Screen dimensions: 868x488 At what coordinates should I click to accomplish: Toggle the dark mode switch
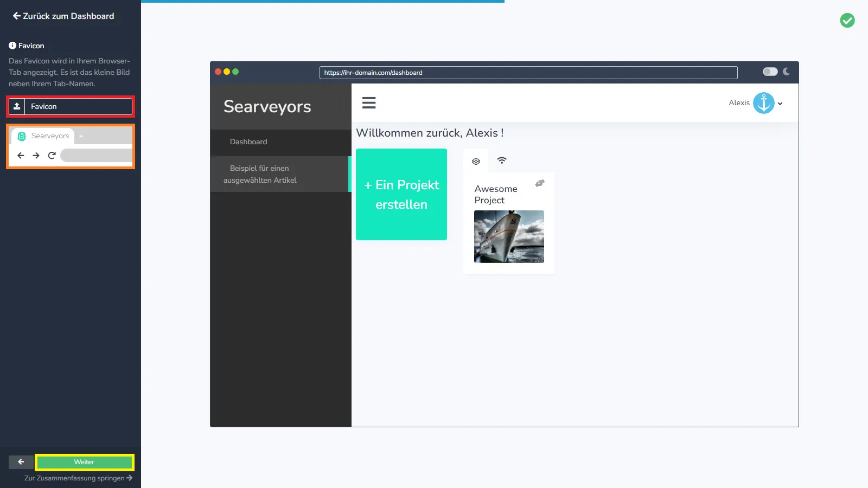[x=770, y=72]
